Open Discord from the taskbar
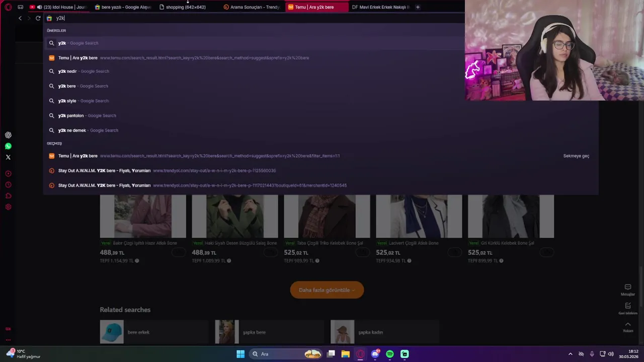644x362 pixels. coord(375,354)
